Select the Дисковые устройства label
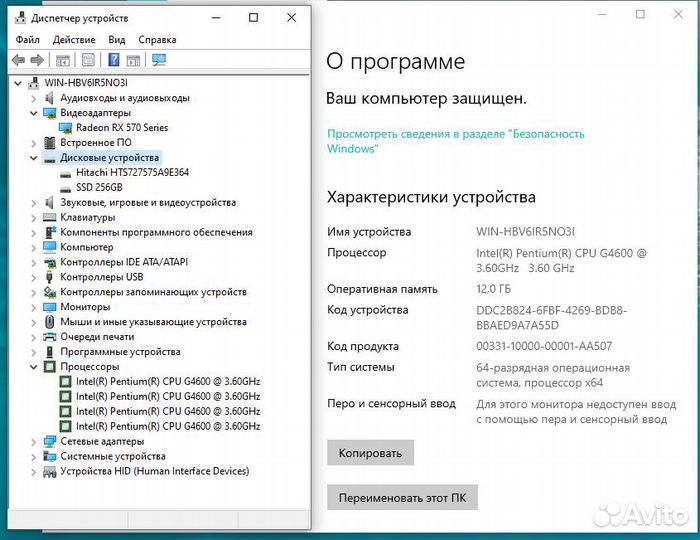Image resolution: width=700 pixels, height=540 pixels. pos(109,158)
